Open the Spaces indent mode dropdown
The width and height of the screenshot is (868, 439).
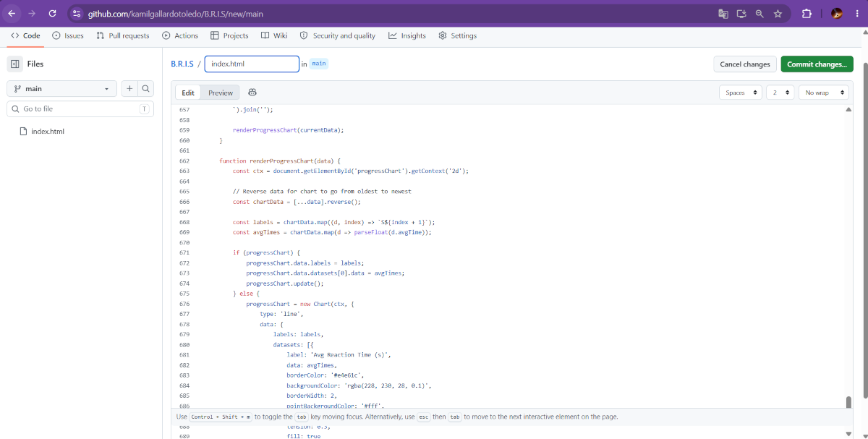point(741,93)
